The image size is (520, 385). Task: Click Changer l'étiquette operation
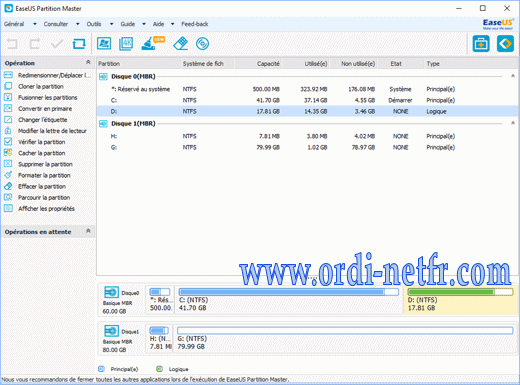(x=36, y=119)
